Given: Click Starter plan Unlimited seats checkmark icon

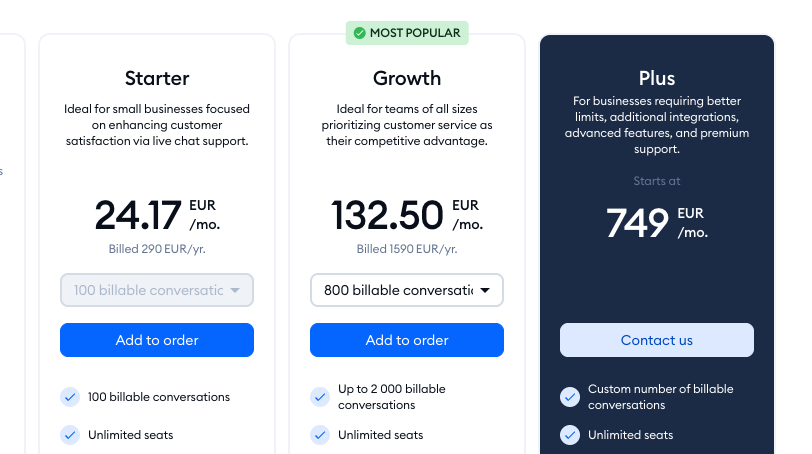Looking at the screenshot, I should [70, 435].
